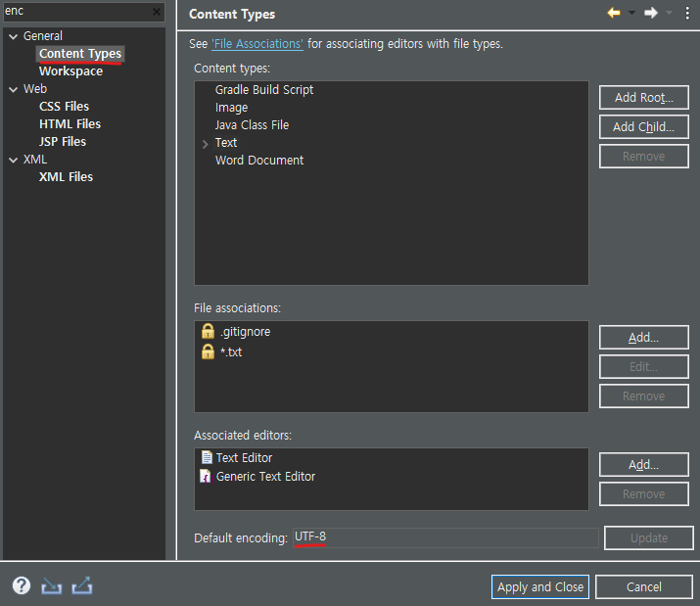The width and height of the screenshot is (700, 606).
Task: Select Word Document content type
Action: [x=259, y=161]
